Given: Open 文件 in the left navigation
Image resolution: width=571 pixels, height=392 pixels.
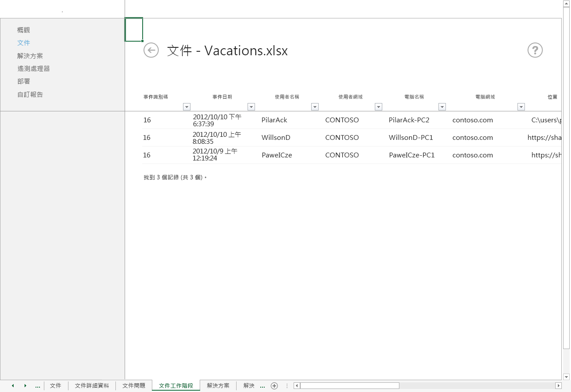Looking at the screenshot, I should pyautogui.click(x=24, y=43).
